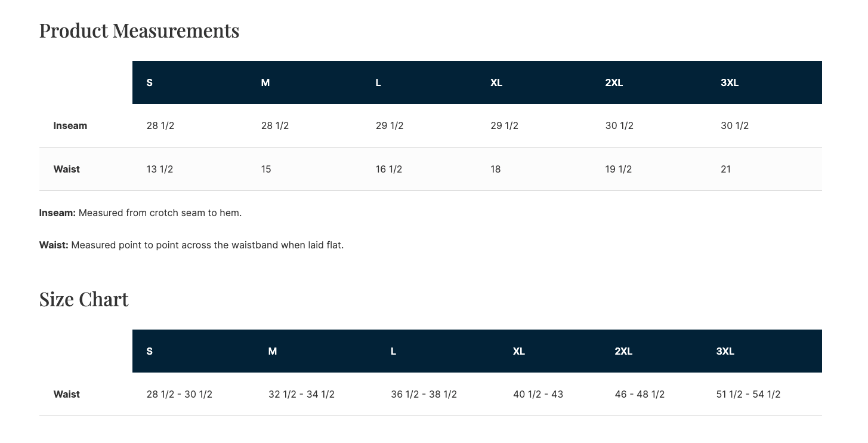Click the 46 - 48 1/2 waist range

640,394
